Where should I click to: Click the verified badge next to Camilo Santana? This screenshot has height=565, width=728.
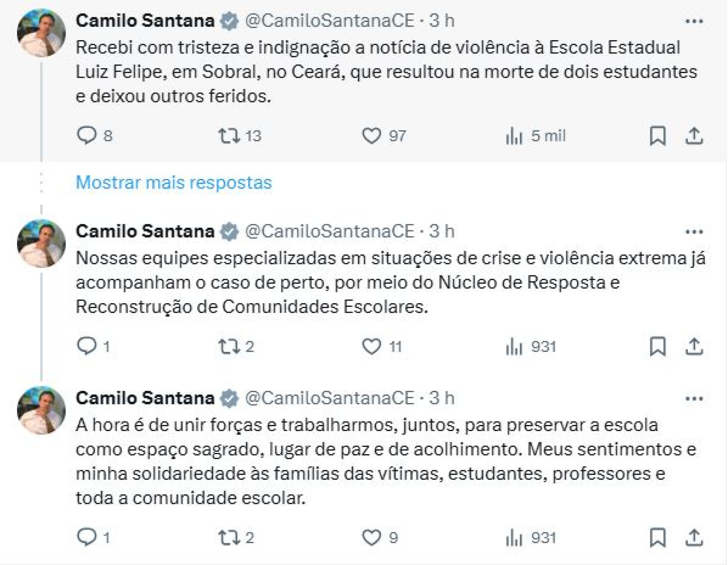point(229,22)
